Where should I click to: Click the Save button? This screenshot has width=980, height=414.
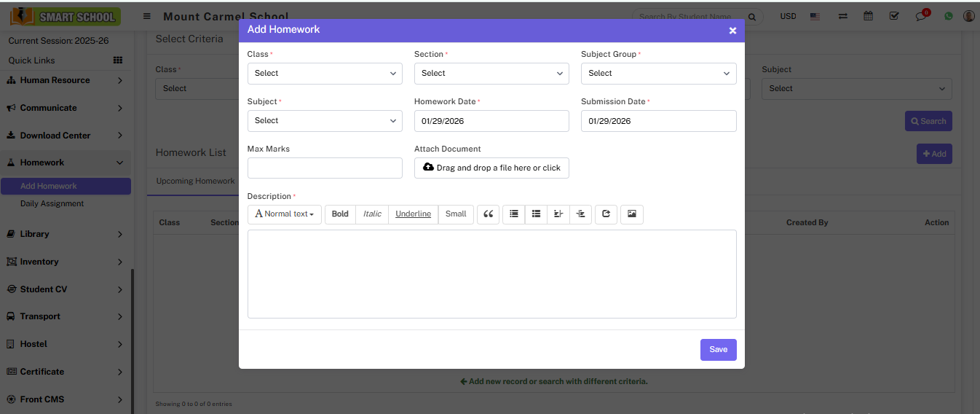718,350
